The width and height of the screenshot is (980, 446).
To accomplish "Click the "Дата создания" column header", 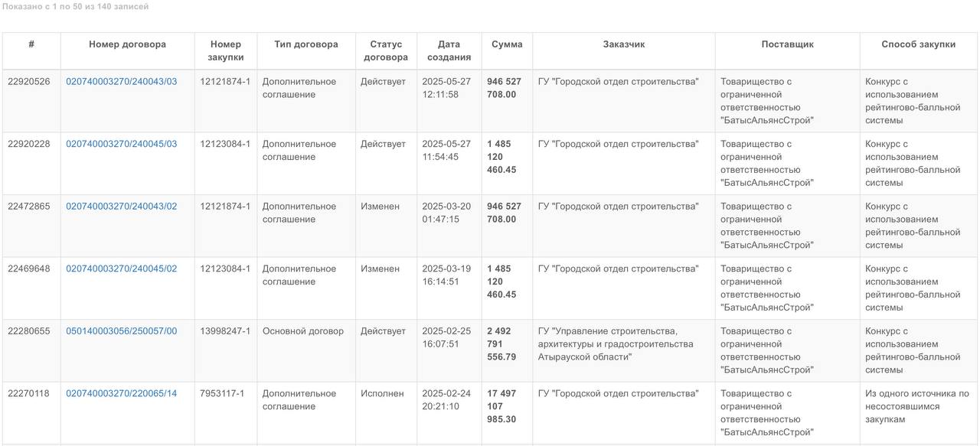I will tap(449, 50).
